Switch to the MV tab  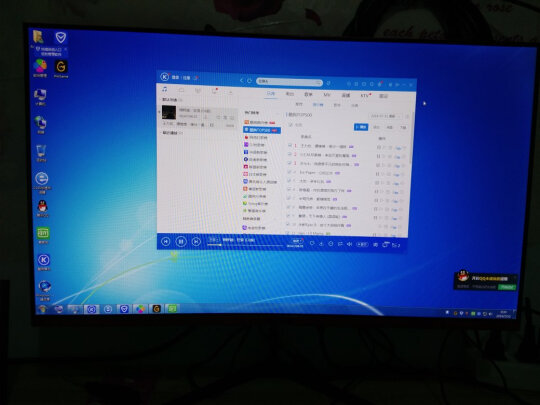click(x=327, y=95)
